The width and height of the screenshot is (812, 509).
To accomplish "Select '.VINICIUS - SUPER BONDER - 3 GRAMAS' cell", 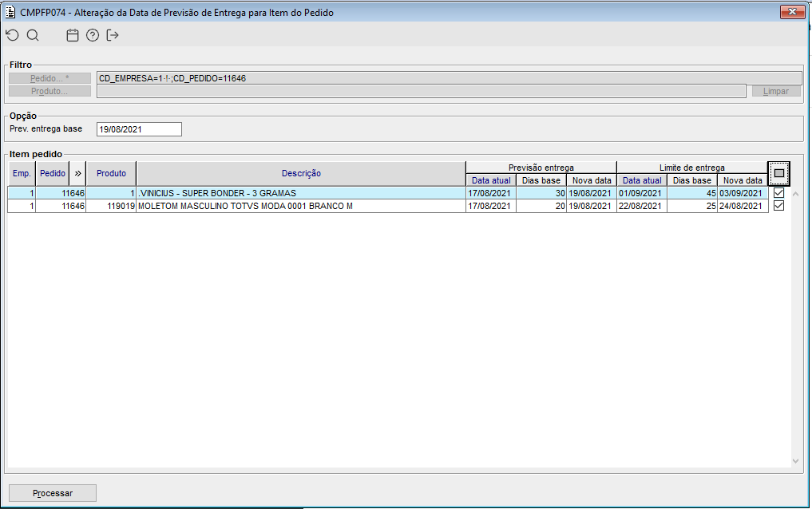I will click(x=301, y=193).
